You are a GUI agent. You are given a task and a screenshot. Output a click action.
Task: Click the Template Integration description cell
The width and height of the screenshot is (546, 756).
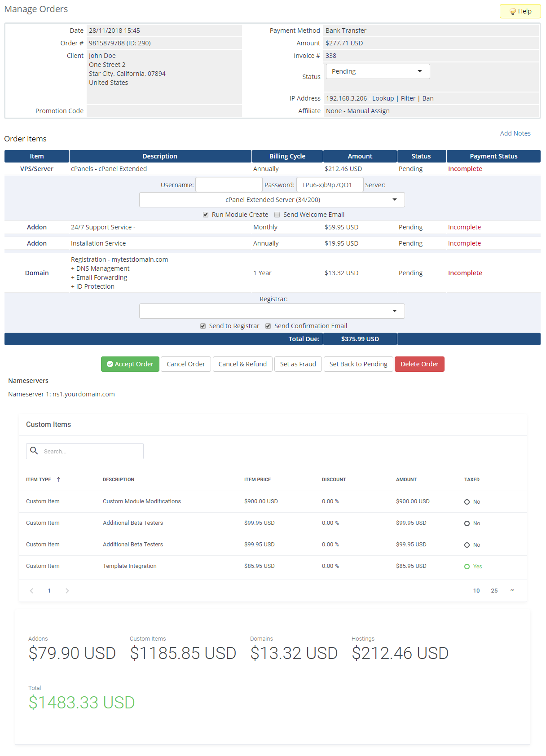(130, 566)
